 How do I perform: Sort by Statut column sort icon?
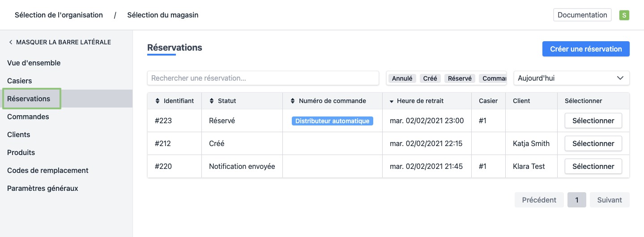(x=212, y=101)
